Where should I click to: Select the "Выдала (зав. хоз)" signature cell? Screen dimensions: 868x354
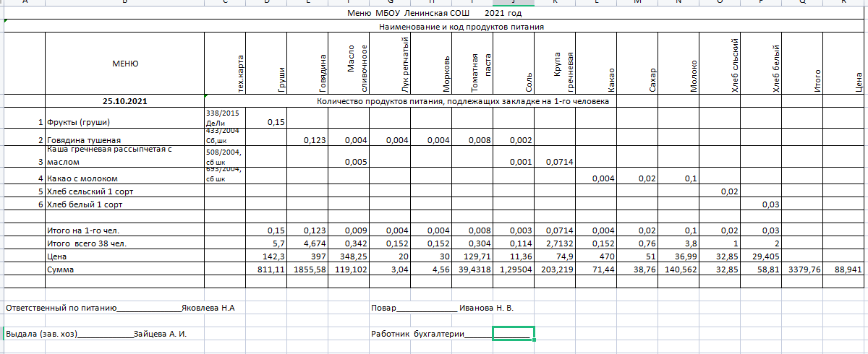96,334
